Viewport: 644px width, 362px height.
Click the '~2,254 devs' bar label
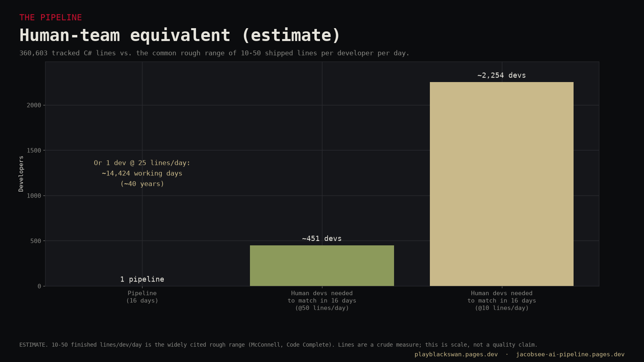[x=502, y=75]
